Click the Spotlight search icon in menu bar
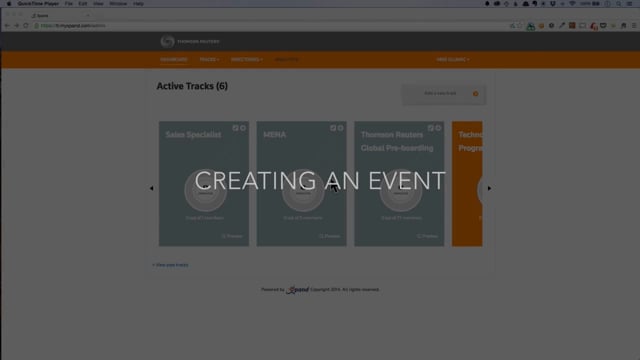This screenshot has height=360, width=640. [x=619, y=4]
